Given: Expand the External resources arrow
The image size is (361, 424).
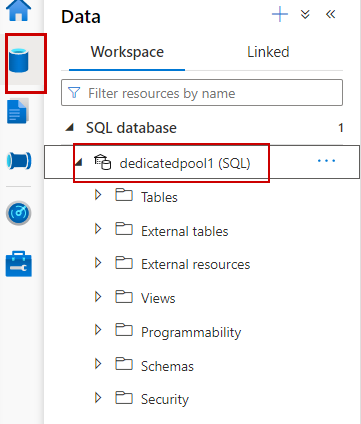Looking at the screenshot, I should pos(98,263).
